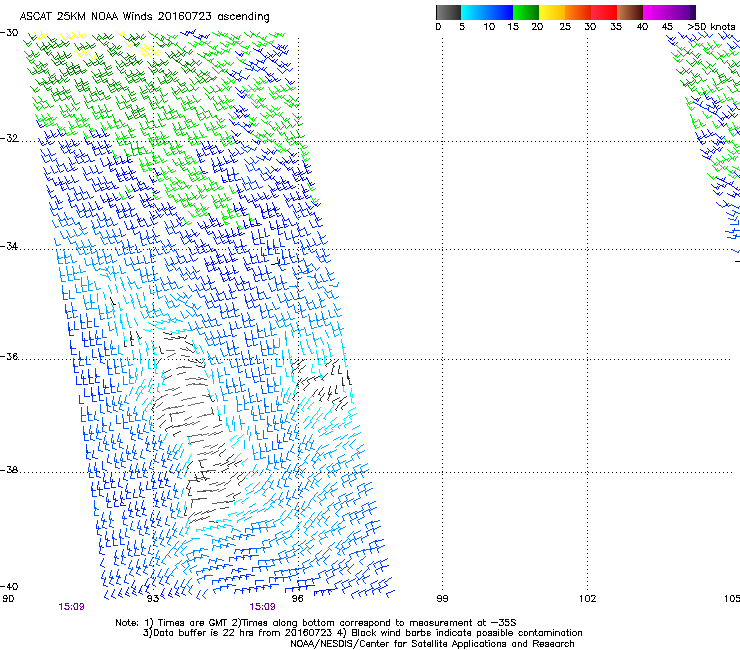
Task: Click the '-32' latitude label
Action: [x=9, y=138]
